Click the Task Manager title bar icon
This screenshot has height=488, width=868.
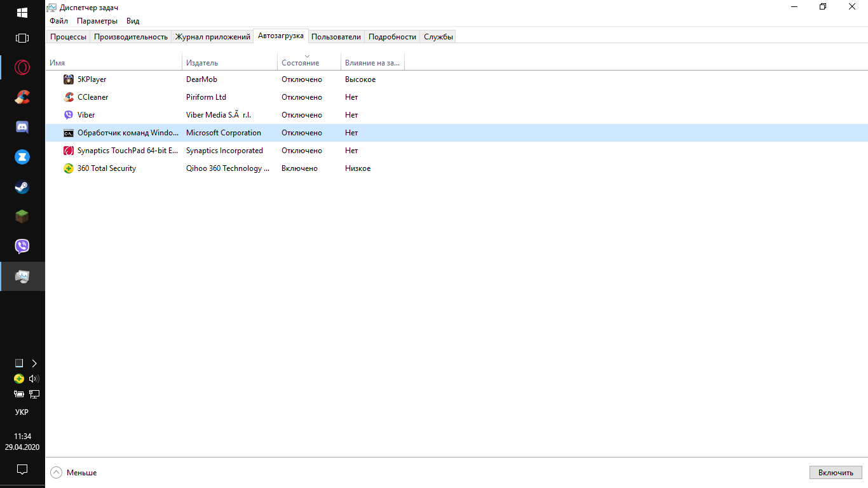click(52, 7)
